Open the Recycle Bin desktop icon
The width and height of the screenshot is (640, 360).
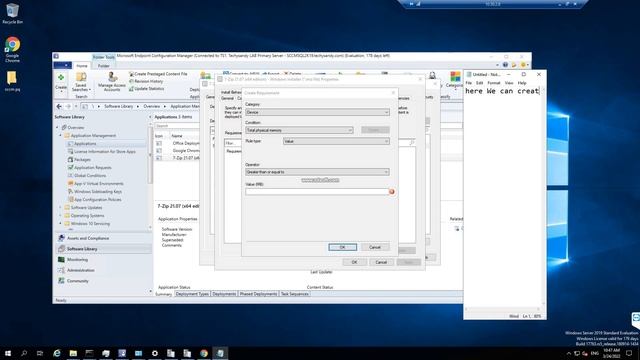[12, 13]
